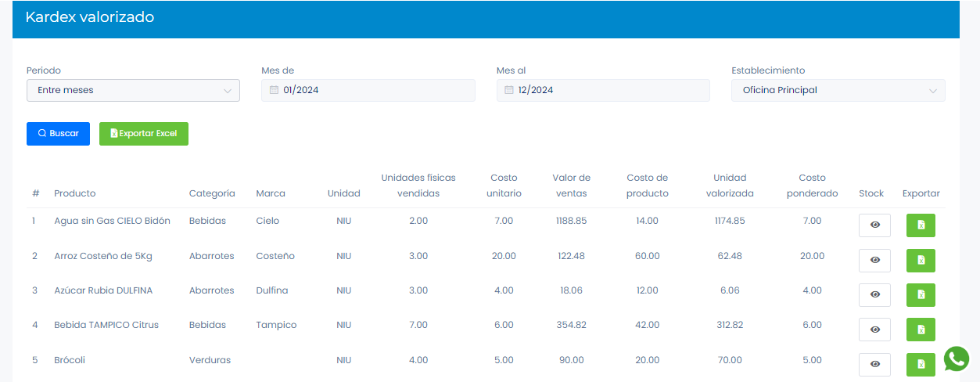Click calendar icon in Mes al field
Viewport: 980px width, 382px height.
(509, 90)
